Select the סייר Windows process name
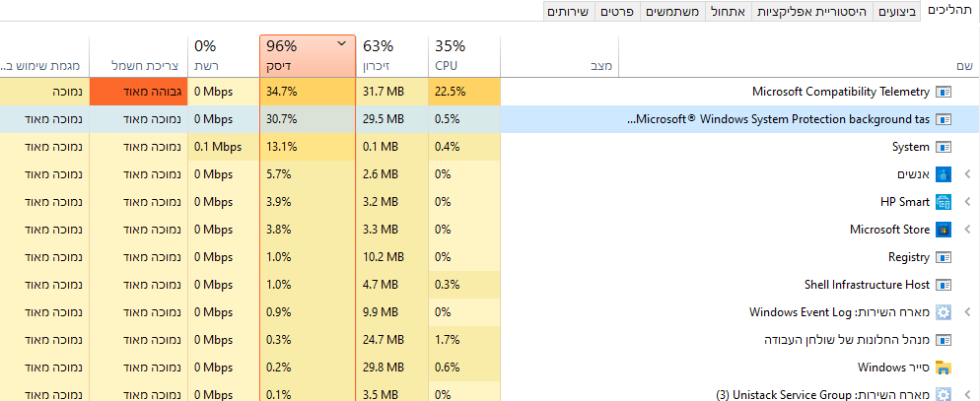 [x=894, y=368]
